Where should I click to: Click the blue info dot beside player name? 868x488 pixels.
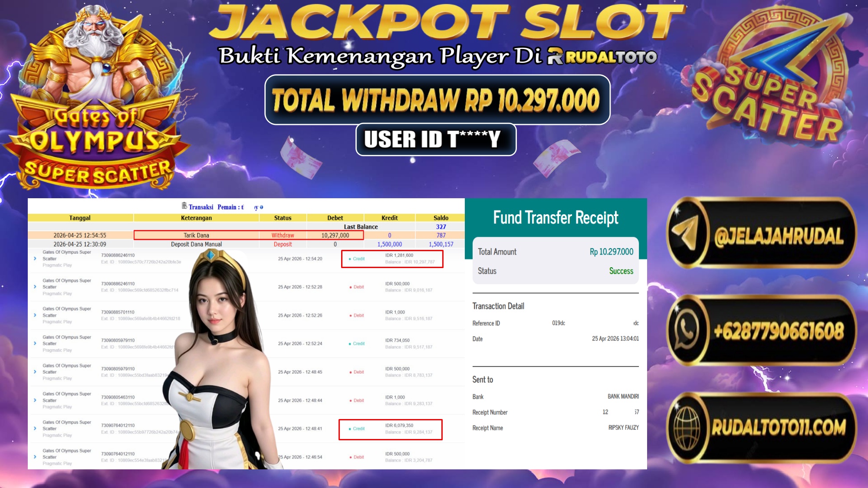[x=262, y=207]
